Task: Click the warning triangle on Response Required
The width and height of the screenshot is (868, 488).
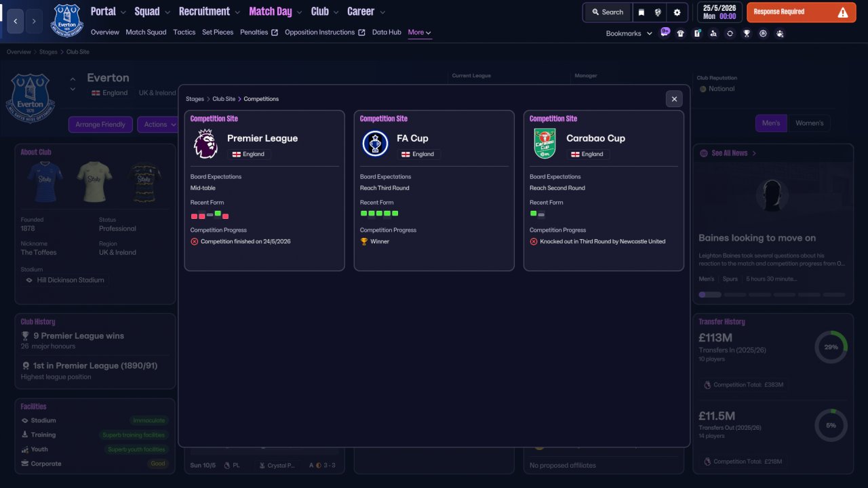Action: click(843, 12)
